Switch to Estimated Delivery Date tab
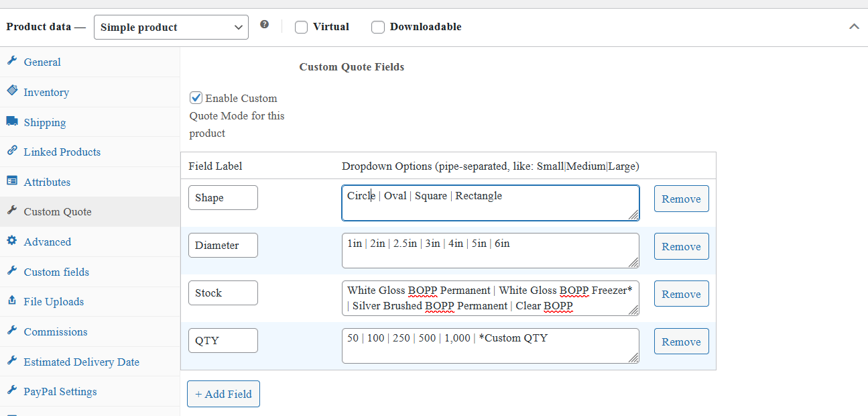Screen dimensions: 868x416 pyautogui.click(x=81, y=362)
